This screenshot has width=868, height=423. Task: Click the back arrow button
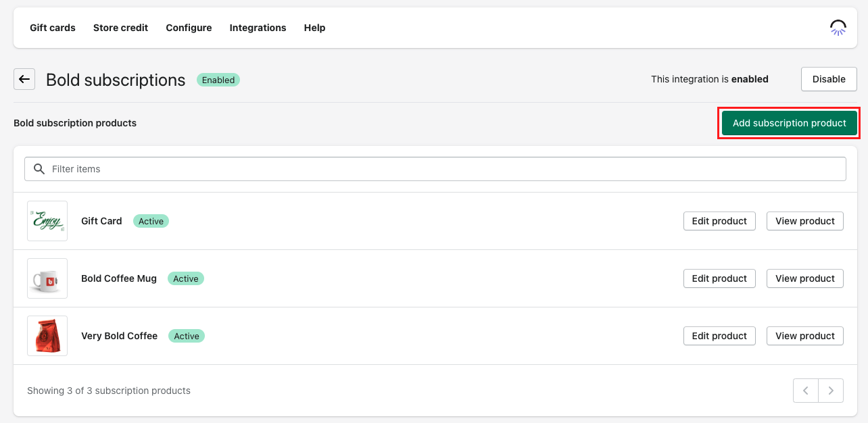coord(24,79)
